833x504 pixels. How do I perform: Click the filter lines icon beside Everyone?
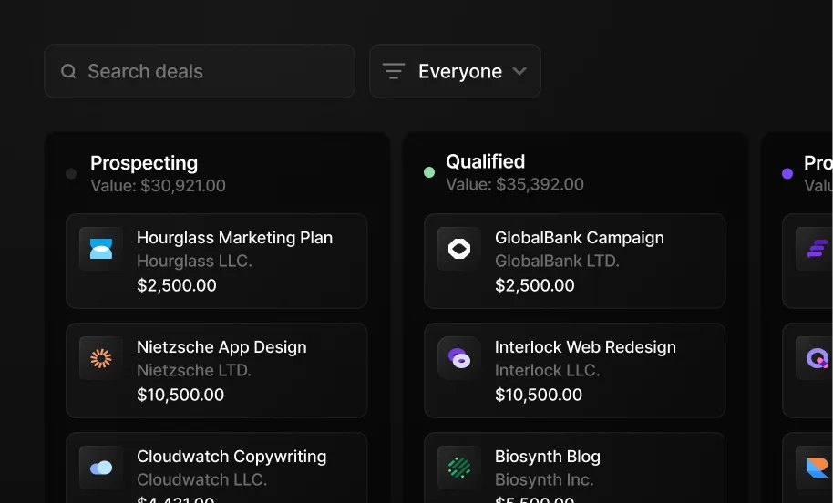coord(394,71)
